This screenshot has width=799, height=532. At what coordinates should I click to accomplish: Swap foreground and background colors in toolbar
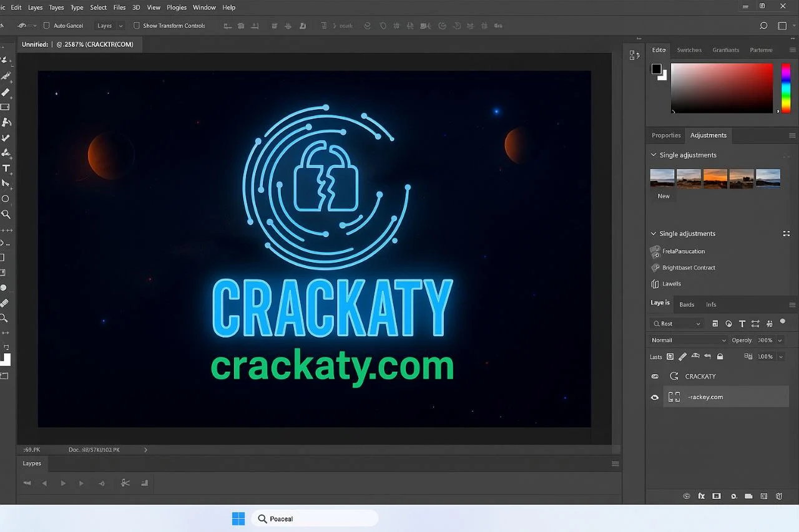click(6, 347)
